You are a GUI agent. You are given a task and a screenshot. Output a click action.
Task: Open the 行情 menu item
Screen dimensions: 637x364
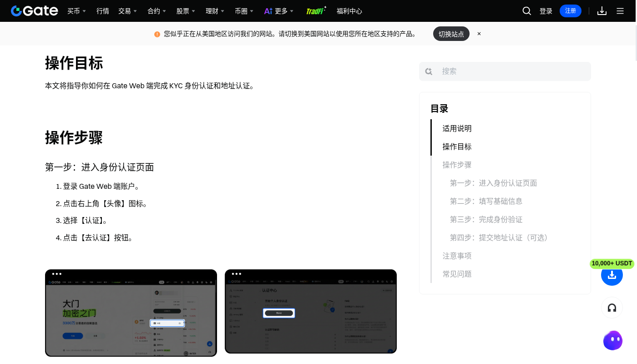coord(103,11)
